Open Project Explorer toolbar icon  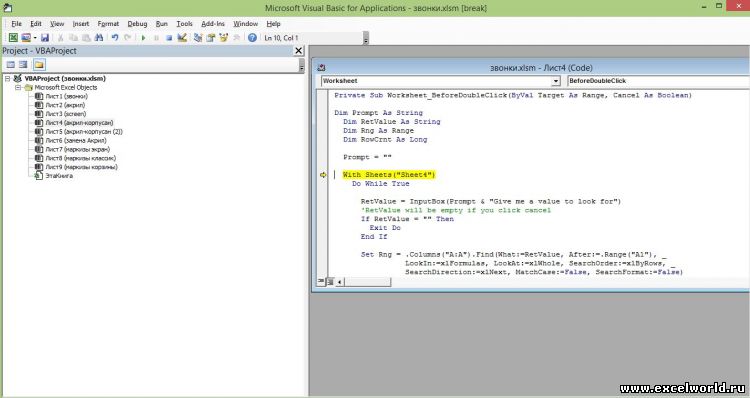coord(198,38)
